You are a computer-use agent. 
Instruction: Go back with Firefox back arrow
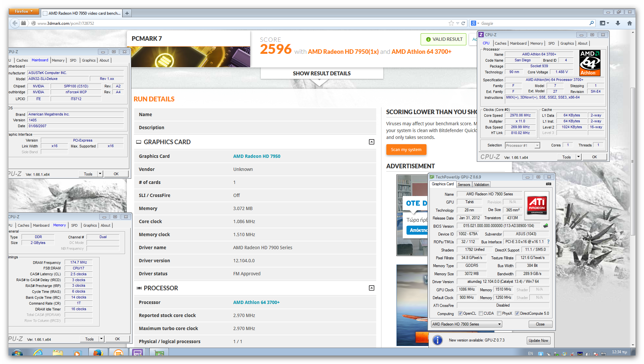point(15,23)
